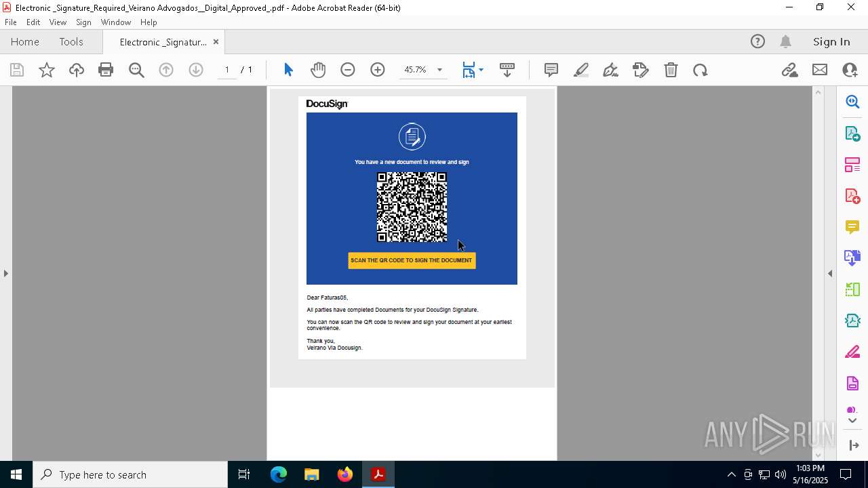Click the page number input field
This screenshot has width=868, height=488.
[227, 70]
